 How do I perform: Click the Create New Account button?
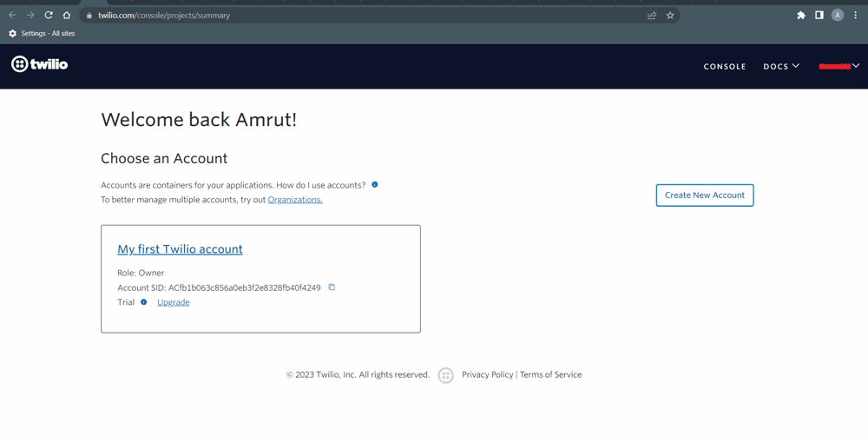tap(705, 195)
